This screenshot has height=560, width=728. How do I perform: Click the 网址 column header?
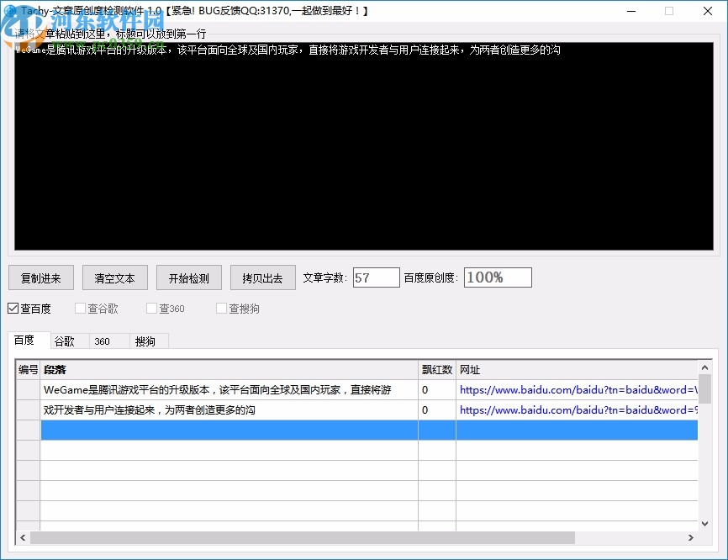click(x=578, y=370)
